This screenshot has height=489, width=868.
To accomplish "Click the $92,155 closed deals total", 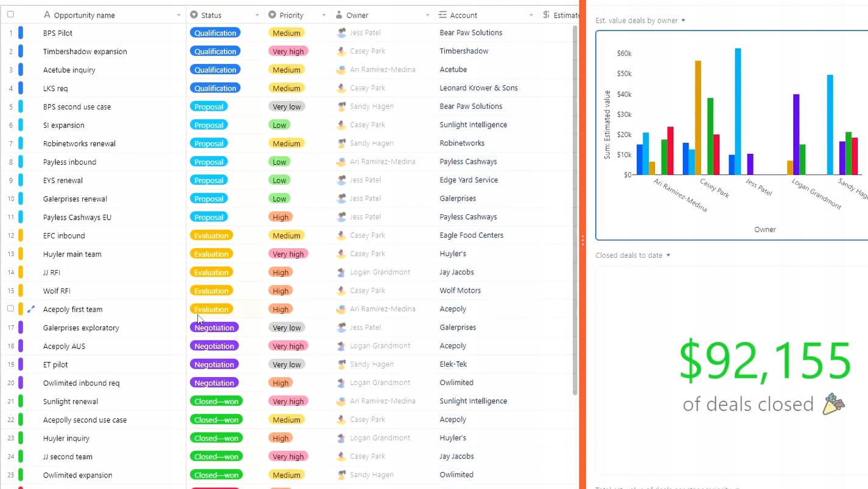I will (x=765, y=361).
